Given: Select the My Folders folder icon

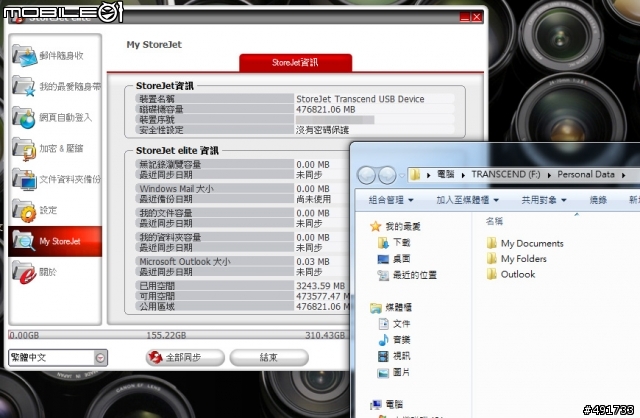Looking at the screenshot, I should pyautogui.click(x=491, y=259).
